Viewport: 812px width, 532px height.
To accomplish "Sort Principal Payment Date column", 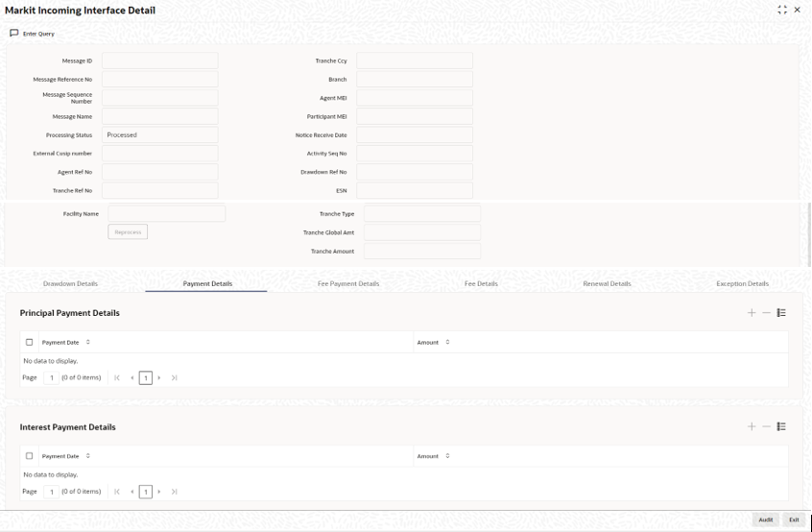I will coord(88,342).
